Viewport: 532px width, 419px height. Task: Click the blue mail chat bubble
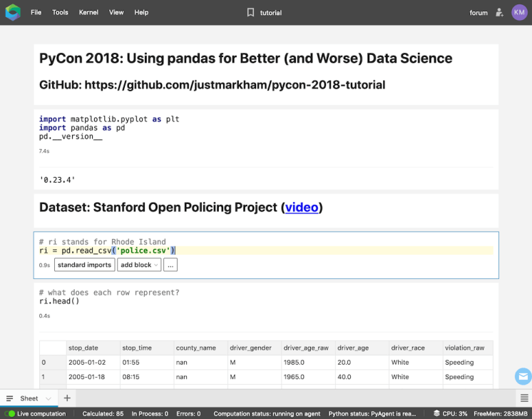(x=523, y=376)
